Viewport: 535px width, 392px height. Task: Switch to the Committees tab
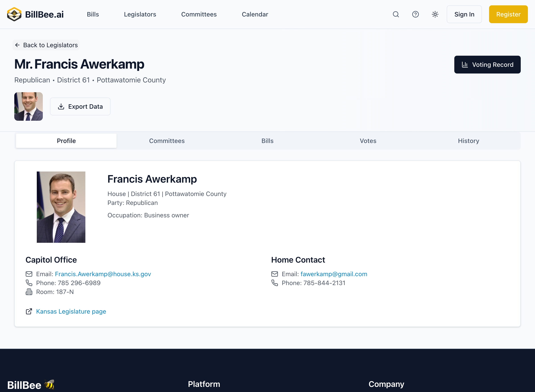pyautogui.click(x=167, y=141)
